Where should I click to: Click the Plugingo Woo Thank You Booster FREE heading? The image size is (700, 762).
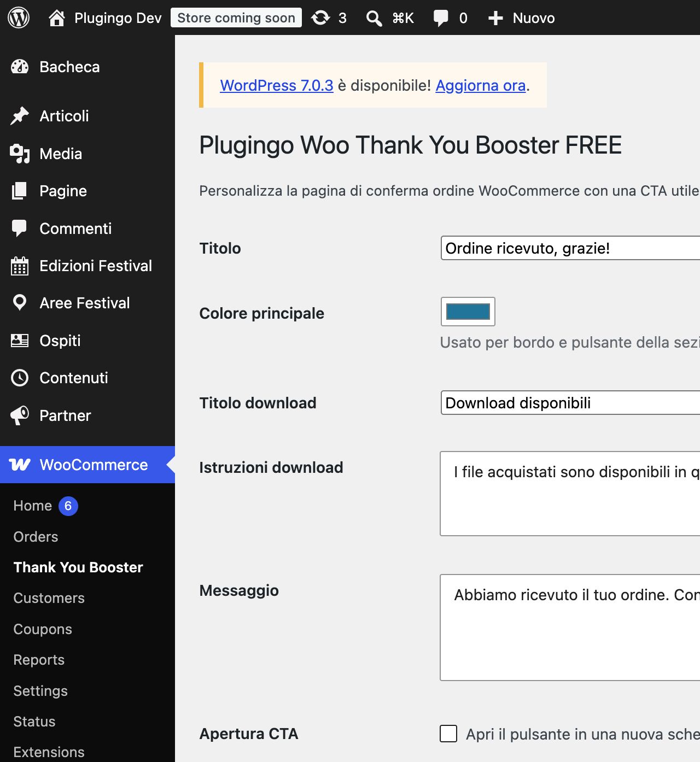click(410, 145)
